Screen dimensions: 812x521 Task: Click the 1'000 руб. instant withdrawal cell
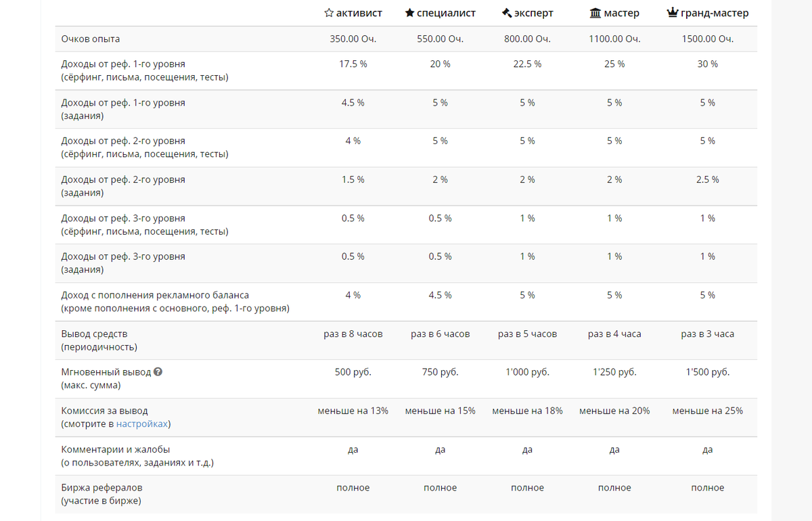click(528, 372)
